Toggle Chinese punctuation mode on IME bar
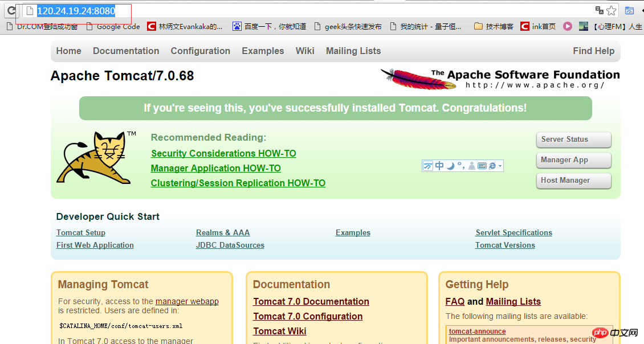The height and width of the screenshot is (344, 644). (x=461, y=166)
